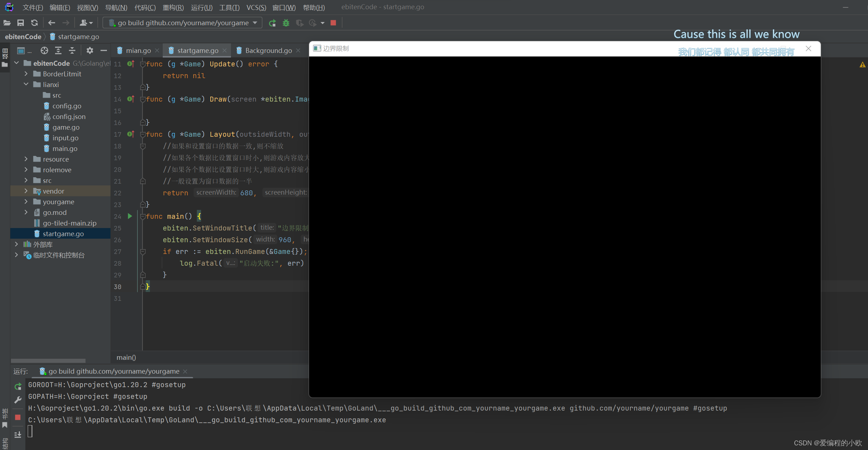Expand the yourgame folder

(26, 202)
